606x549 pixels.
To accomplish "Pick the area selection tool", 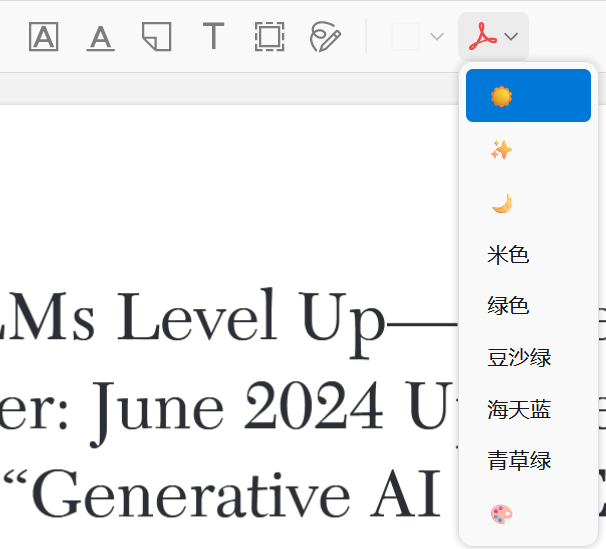I will pyautogui.click(x=269, y=37).
